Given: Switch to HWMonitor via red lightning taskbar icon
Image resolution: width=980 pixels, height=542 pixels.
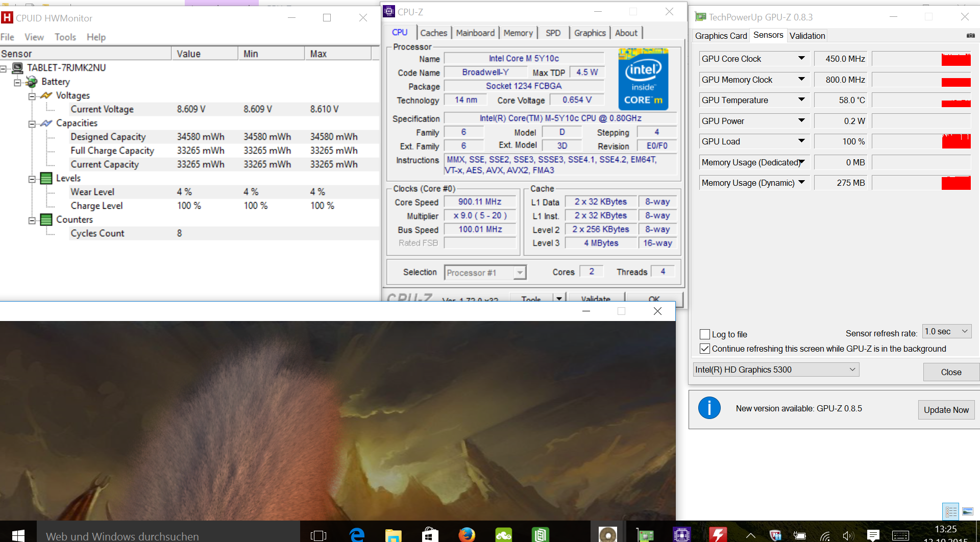Looking at the screenshot, I should click(x=718, y=535).
